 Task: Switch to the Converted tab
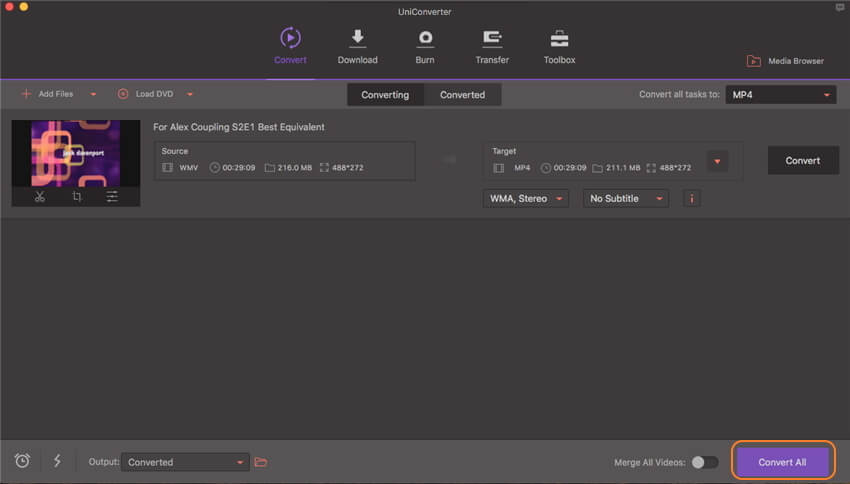coord(462,94)
